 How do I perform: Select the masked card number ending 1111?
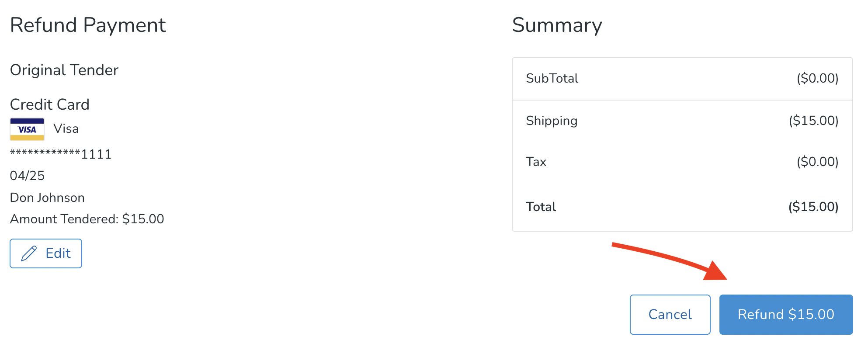click(x=61, y=154)
